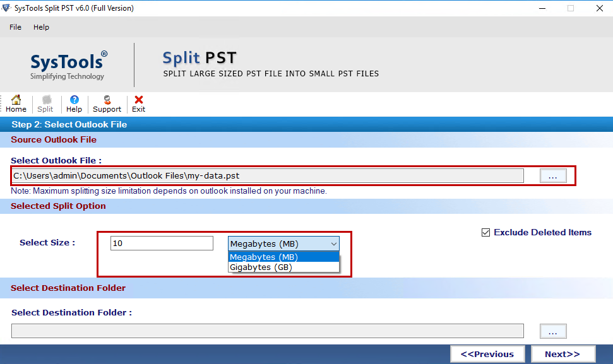Toggle Exclude Deleted Items checkbox

pos(485,232)
